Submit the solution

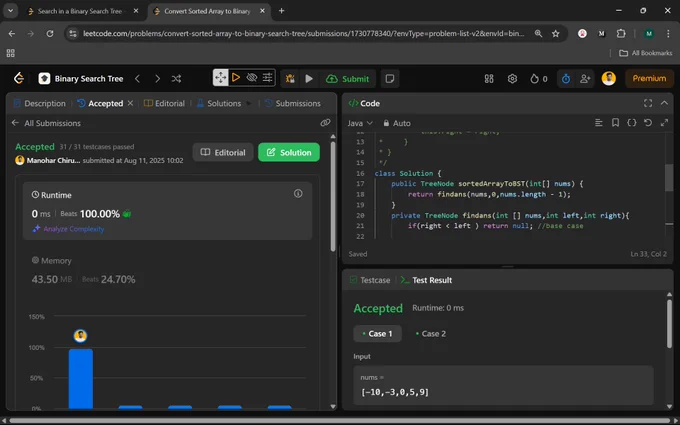click(347, 78)
